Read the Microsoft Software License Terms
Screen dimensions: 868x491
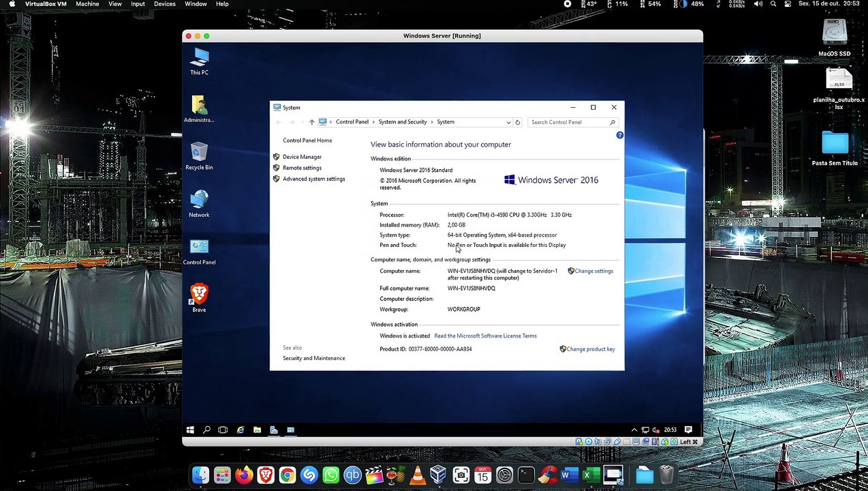tap(485, 336)
